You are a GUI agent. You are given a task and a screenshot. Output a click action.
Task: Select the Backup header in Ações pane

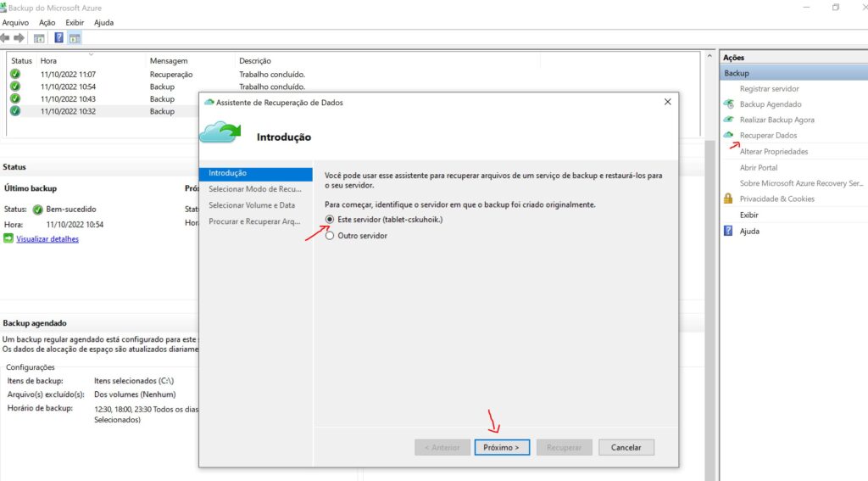[x=793, y=73]
